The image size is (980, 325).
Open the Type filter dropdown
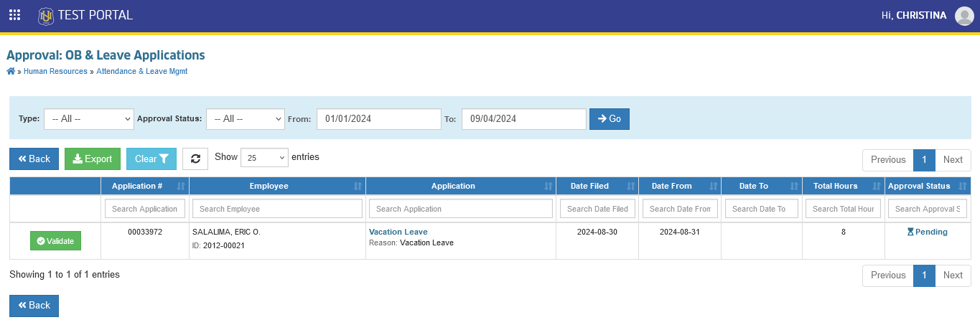pyautogui.click(x=89, y=119)
